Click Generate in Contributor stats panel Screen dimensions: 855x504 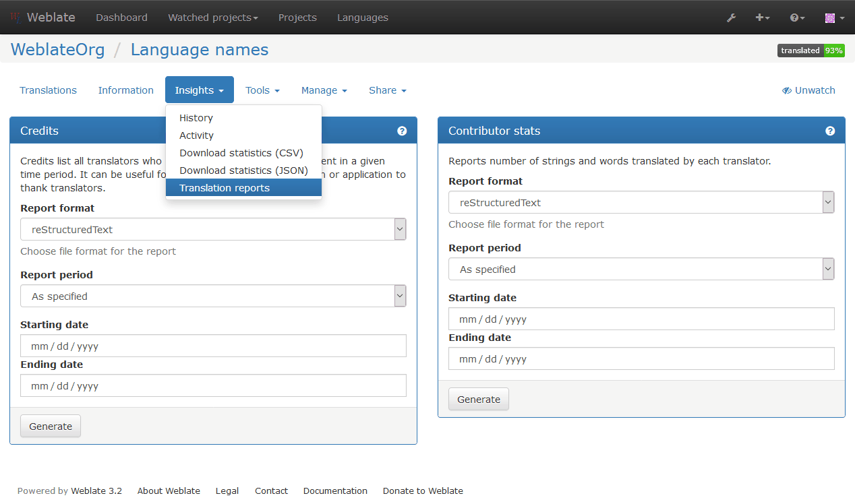pyautogui.click(x=479, y=399)
